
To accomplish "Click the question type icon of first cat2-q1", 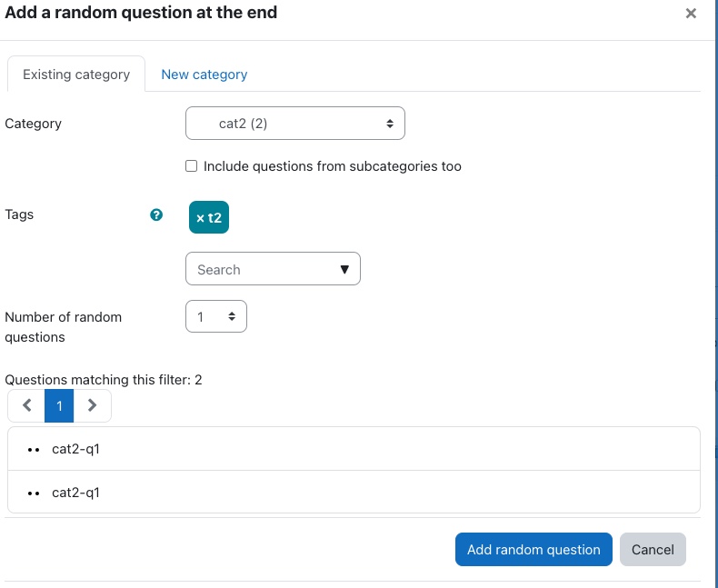I will pos(34,450).
